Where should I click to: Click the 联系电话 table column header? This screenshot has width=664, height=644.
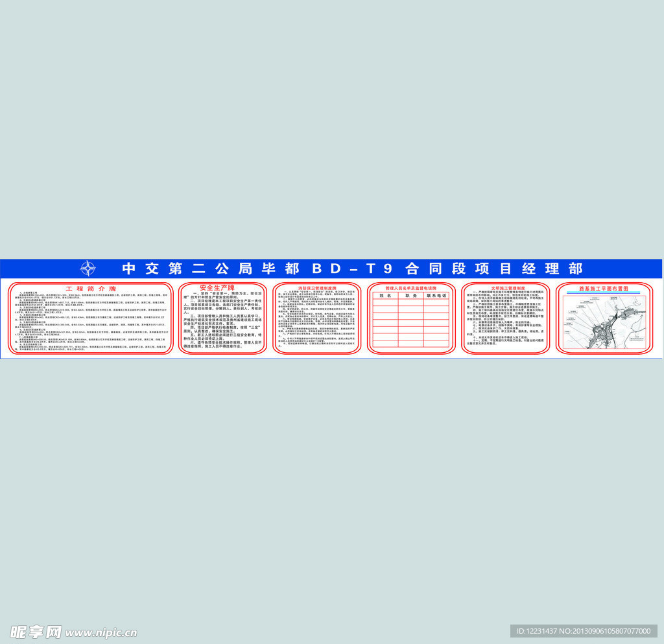coord(436,296)
